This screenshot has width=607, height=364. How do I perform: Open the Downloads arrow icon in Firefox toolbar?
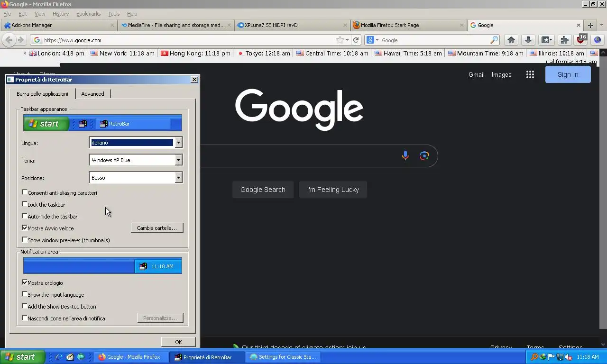(x=528, y=40)
